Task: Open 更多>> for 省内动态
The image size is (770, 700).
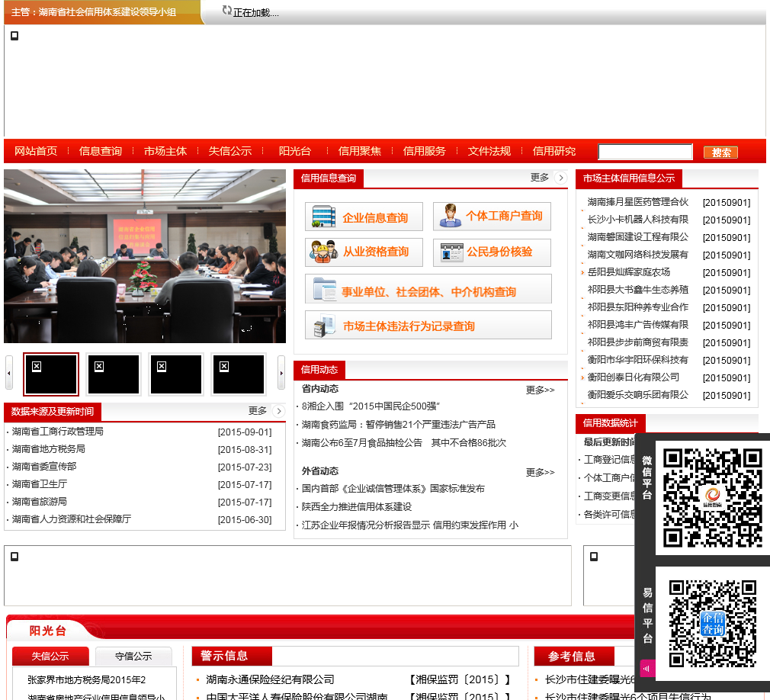Action: coord(541,390)
